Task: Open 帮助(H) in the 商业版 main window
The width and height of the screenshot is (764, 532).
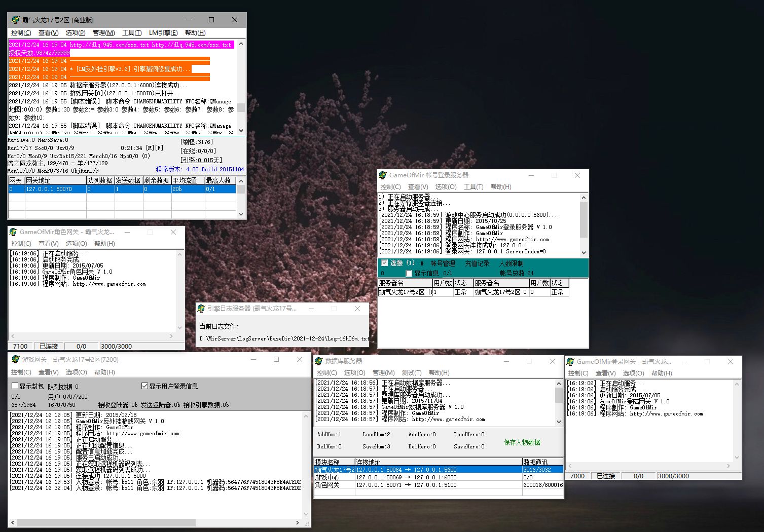Action: 195,33
